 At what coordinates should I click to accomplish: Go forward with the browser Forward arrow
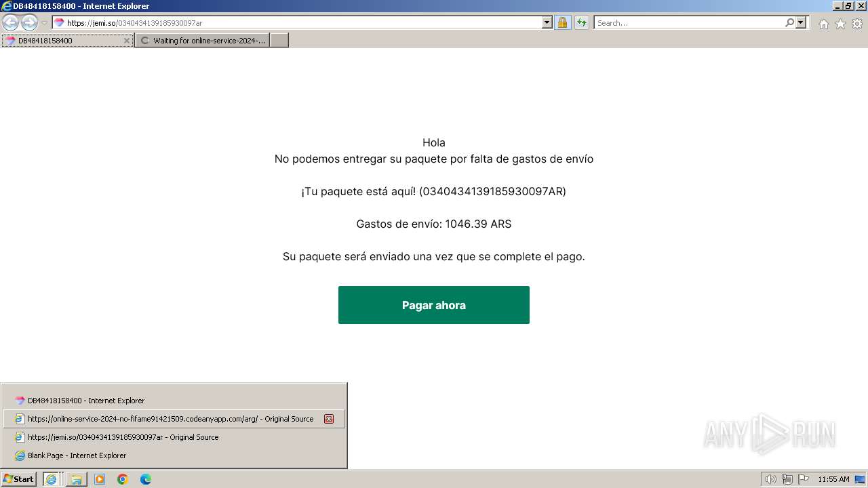point(29,22)
